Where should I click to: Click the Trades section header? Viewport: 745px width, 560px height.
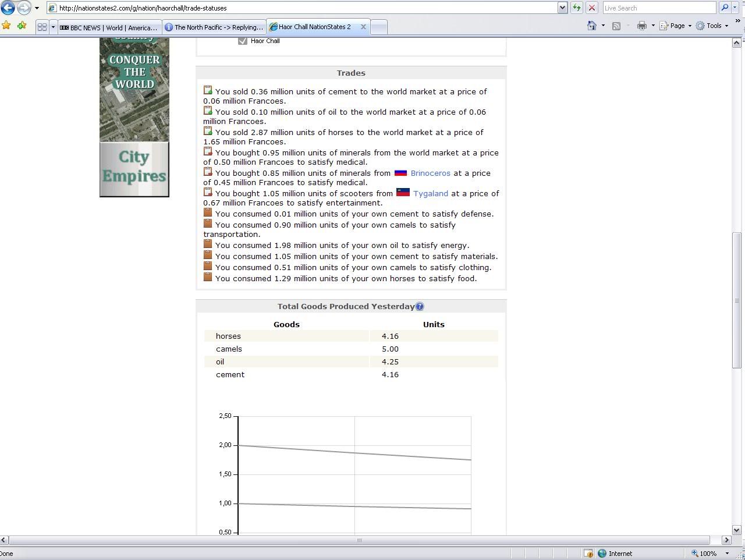[351, 73]
